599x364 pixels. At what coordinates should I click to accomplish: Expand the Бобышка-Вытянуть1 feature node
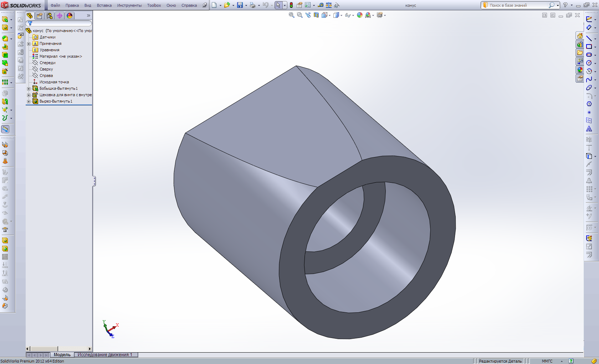click(29, 89)
